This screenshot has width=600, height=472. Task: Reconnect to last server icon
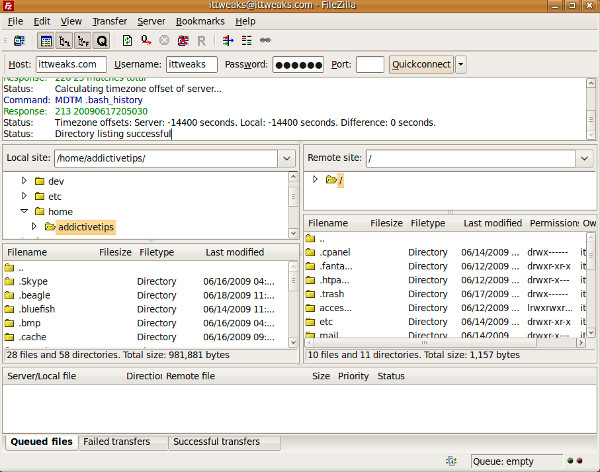[x=201, y=41]
